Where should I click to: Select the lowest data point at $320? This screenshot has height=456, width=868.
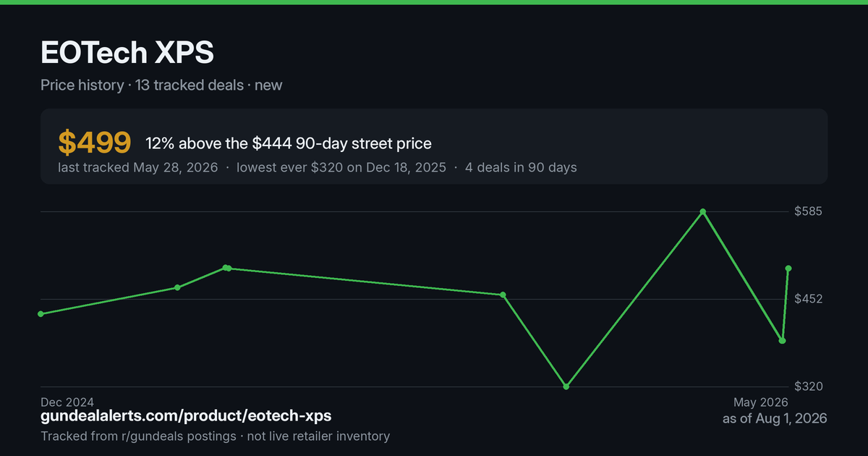click(566, 387)
